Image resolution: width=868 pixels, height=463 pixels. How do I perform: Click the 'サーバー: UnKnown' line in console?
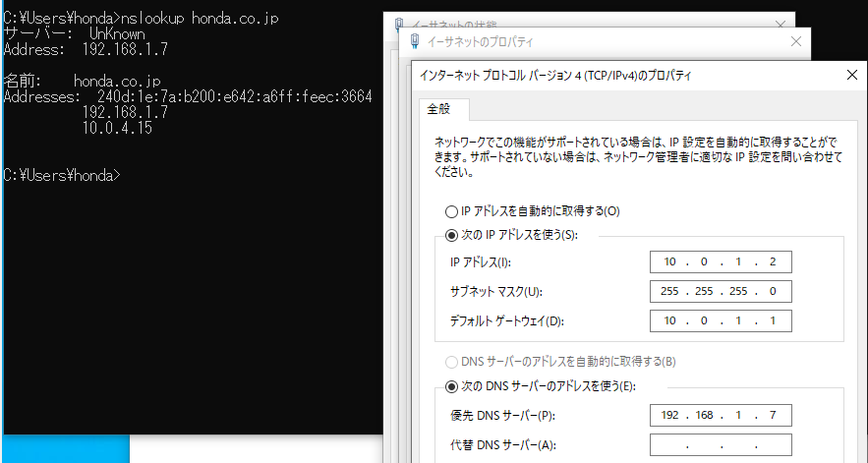click(74, 34)
